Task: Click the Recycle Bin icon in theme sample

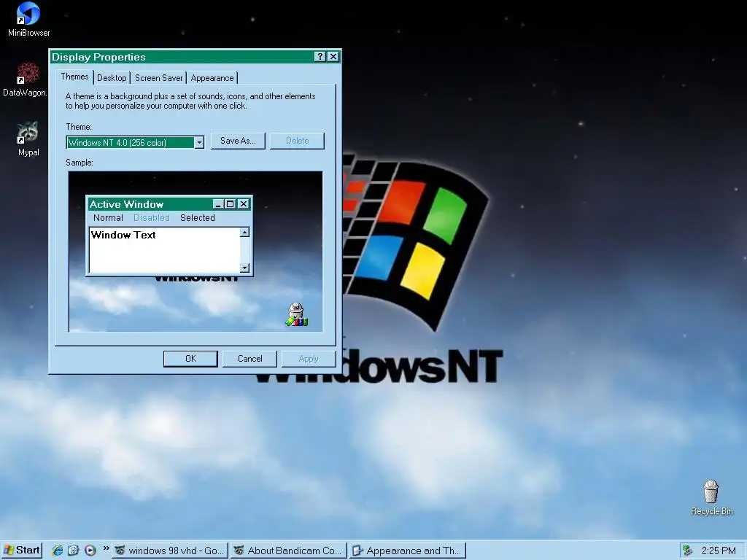Action: click(x=296, y=315)
